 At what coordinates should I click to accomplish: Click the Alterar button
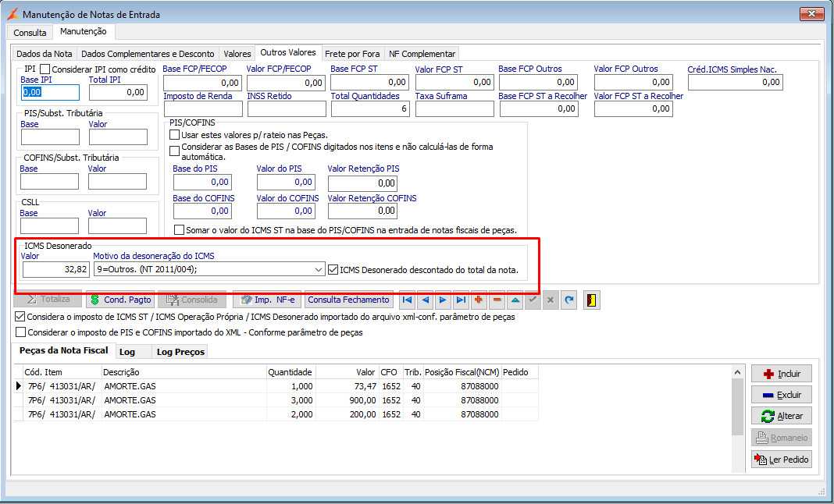[x=782, y=417]
